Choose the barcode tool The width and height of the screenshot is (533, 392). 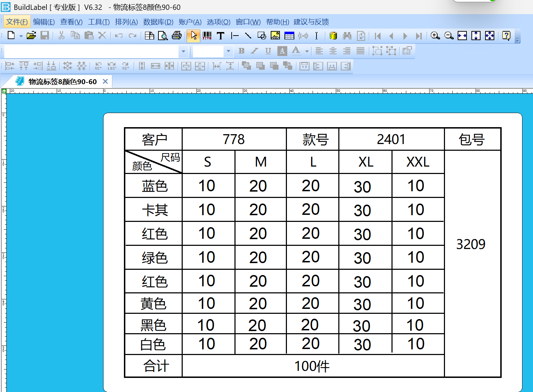207,36
